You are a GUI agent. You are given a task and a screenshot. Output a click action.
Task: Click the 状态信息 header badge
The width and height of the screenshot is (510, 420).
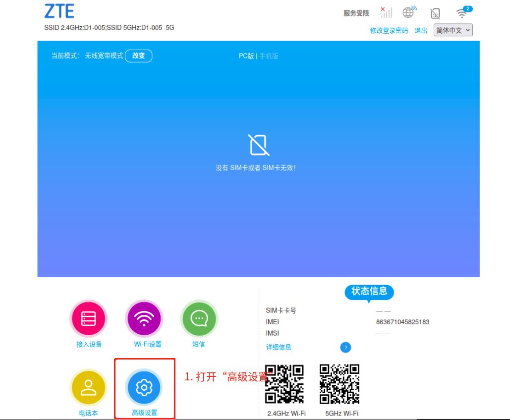click(369, 292)
